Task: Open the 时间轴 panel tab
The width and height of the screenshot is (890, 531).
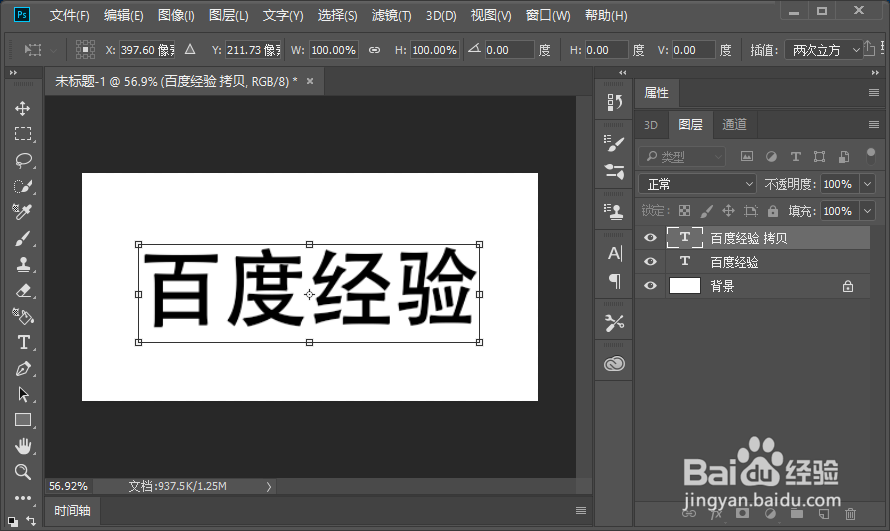Action: pyautogui.click(x=73, y=511)
